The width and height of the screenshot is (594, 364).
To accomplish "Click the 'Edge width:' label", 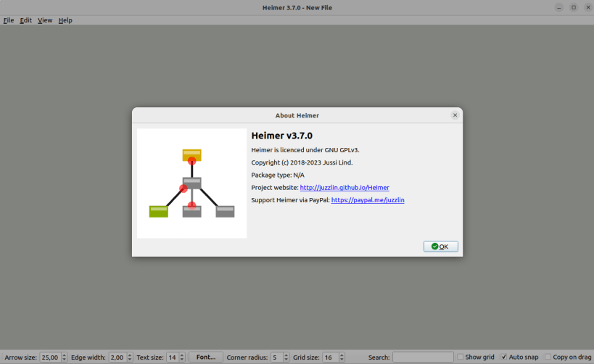I will pyautogui.click(x=88, y=357).
